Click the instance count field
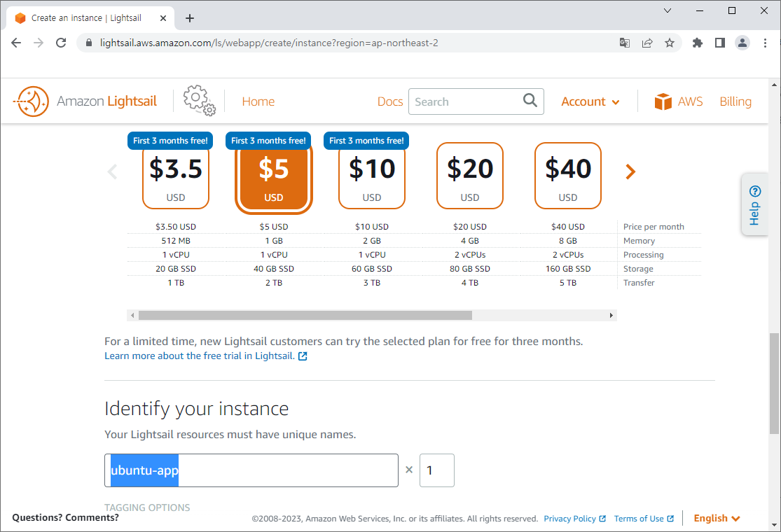Screen dimensions: 781x532 coord(437,470)
